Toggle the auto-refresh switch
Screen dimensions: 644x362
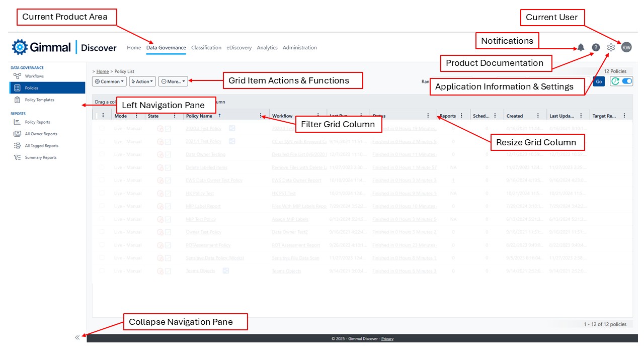[627, 81]
